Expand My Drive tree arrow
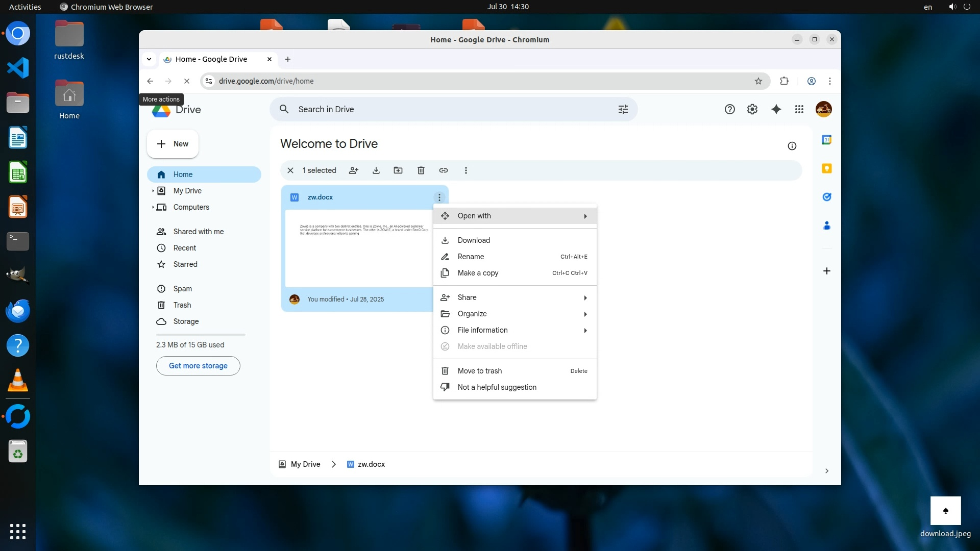980x551 pixels. [x=153, y=191]
